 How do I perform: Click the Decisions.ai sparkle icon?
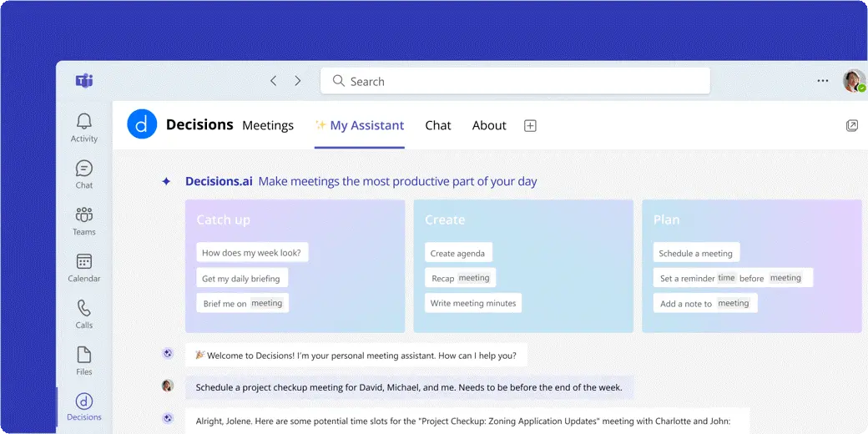point(166,181)
